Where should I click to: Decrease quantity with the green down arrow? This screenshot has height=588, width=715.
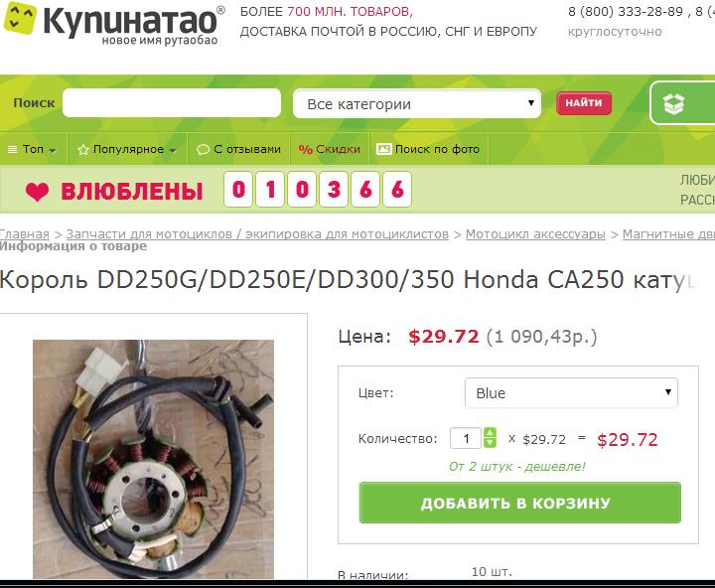click(490, 443)
